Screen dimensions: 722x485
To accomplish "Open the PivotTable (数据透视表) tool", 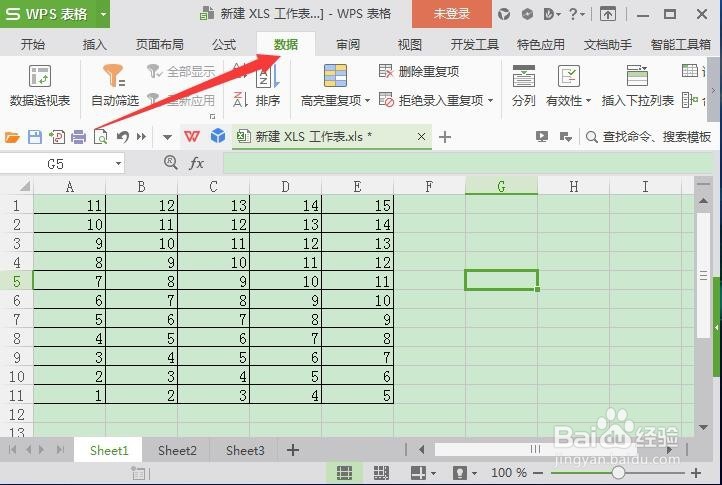I will click(x=40, y=86).
